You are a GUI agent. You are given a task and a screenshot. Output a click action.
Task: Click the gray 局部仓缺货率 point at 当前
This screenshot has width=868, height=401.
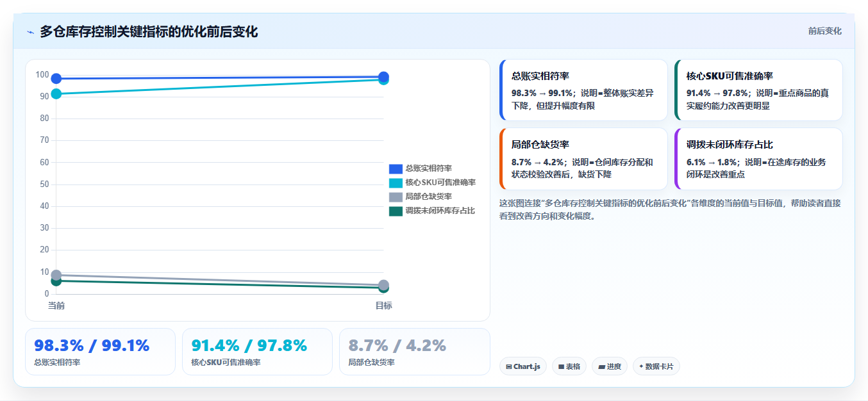point(56,275)
